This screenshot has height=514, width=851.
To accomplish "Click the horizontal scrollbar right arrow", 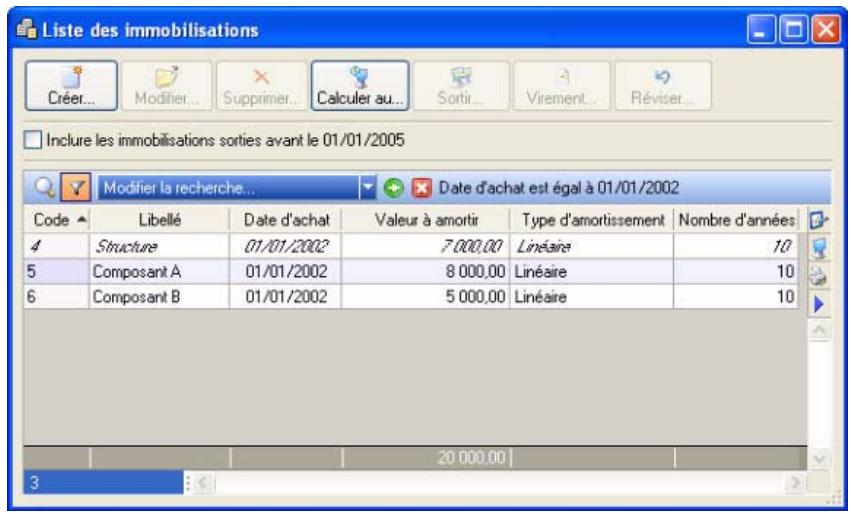I will pyautogui.click(x=795, y=482).
